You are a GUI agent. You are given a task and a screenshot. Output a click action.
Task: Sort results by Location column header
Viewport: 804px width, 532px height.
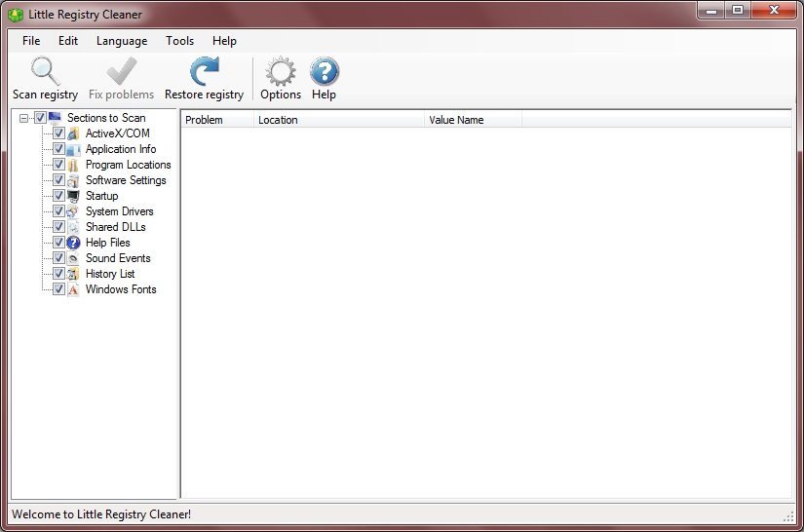[x=339, y=120]
